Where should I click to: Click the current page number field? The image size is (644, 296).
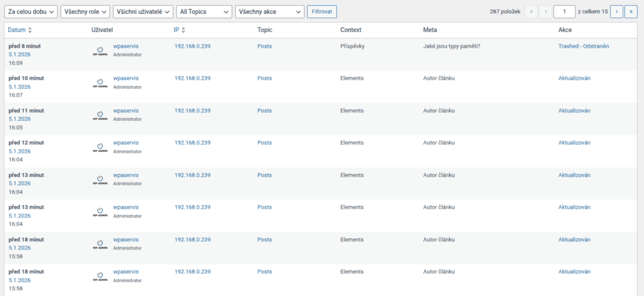pyautogui.click(x=564, y=12)
